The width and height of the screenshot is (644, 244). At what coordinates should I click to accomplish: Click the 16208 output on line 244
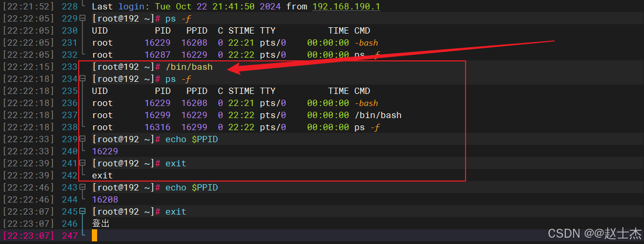coord(105,200)
